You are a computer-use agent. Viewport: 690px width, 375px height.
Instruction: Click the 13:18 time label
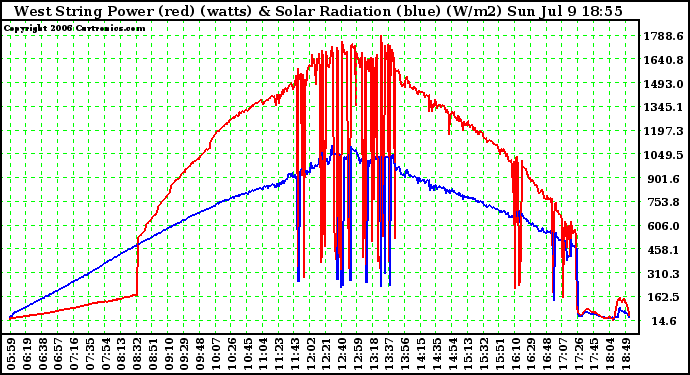[x=374, y=354]
